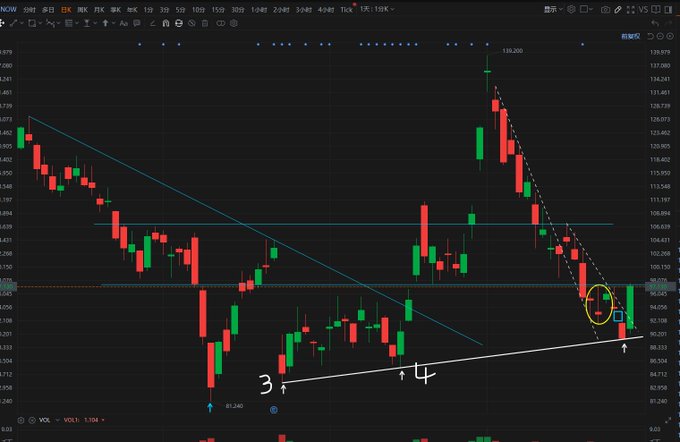
Task: Choose the 3分 three-minute interval
Action: 164,10
